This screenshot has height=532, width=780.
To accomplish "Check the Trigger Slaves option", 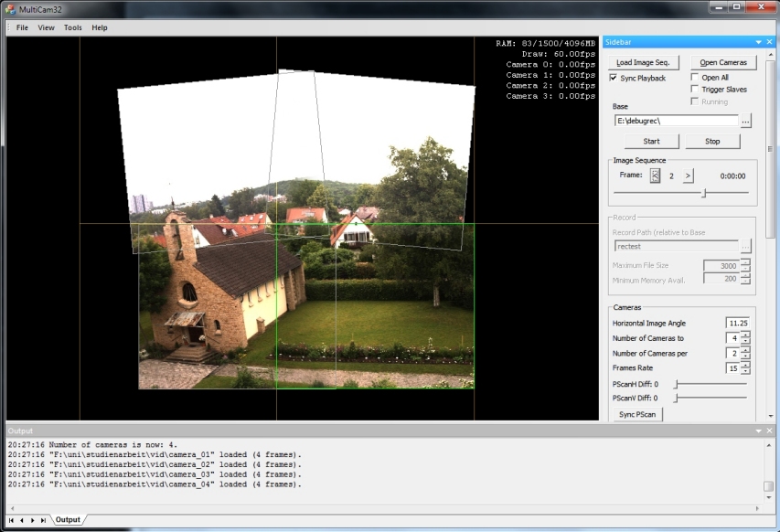I will coord(695,90).
